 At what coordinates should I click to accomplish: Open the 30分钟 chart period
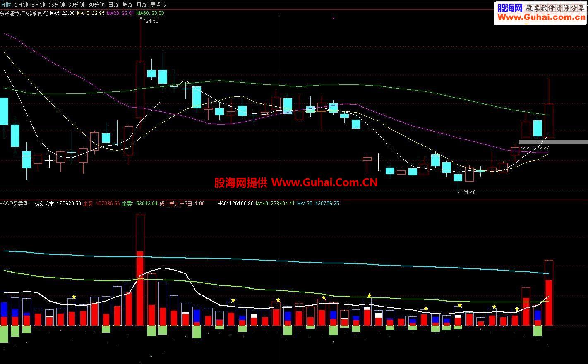[x=77, y=5]
